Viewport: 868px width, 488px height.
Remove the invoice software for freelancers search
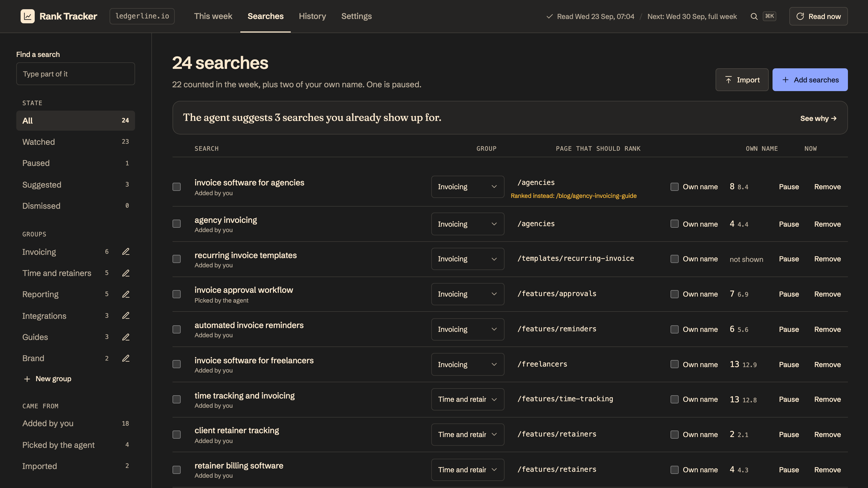click(828, 364)
